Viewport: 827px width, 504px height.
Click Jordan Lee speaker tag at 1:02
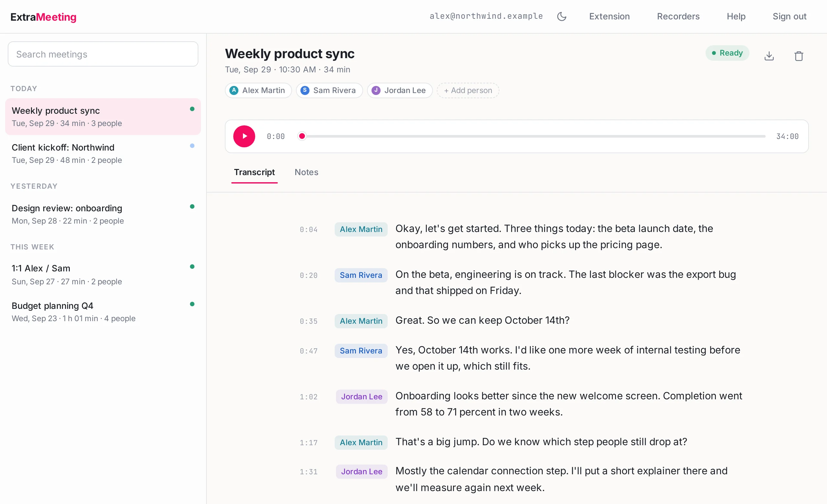(361, 397)
